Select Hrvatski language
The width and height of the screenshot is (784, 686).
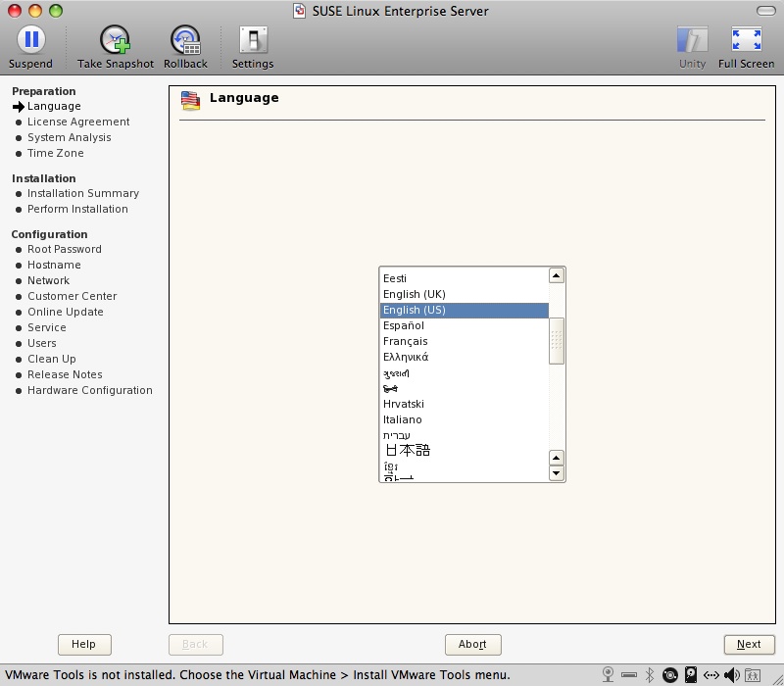464,404
